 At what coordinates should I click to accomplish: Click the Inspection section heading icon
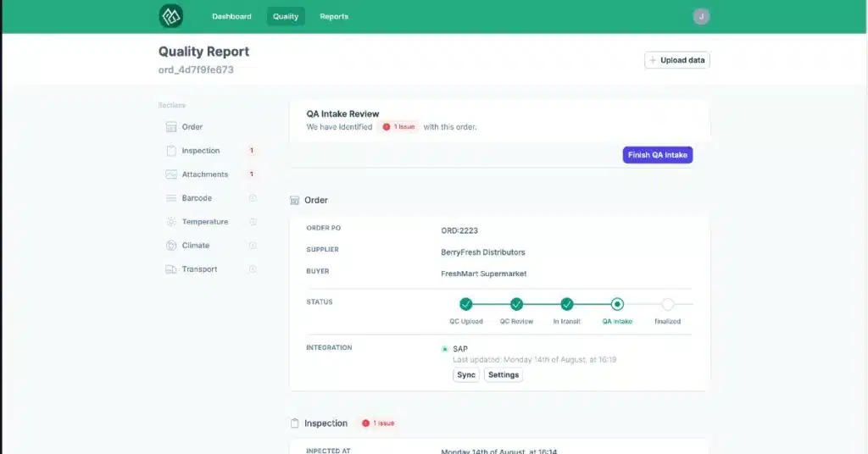tap(294, 423)
